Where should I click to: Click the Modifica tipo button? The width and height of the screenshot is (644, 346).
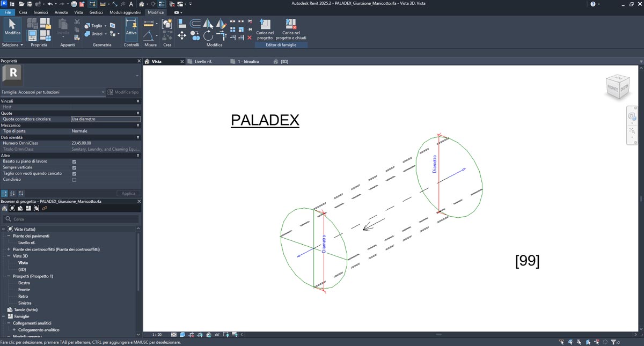pyautogui.click(x=123, y=92)
